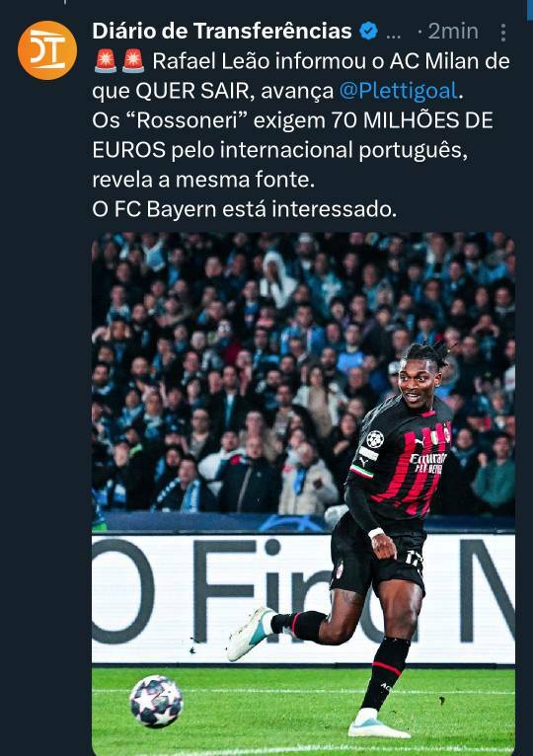The width and height of the screenshot is (533, 756).
Task: Click the 'Rossoneri' word in tweet
Action: 188,120
